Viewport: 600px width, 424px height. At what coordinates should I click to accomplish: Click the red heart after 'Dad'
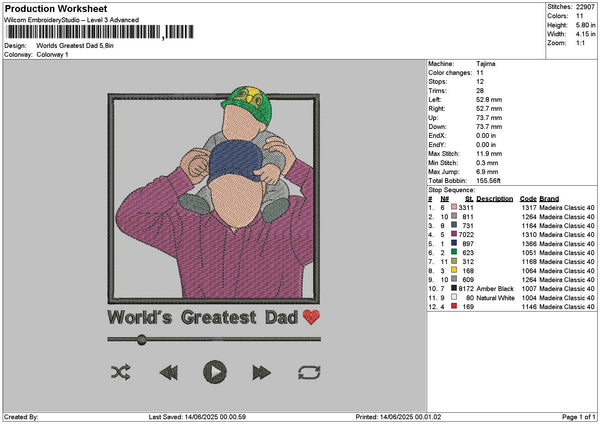[x=312, y=318]
